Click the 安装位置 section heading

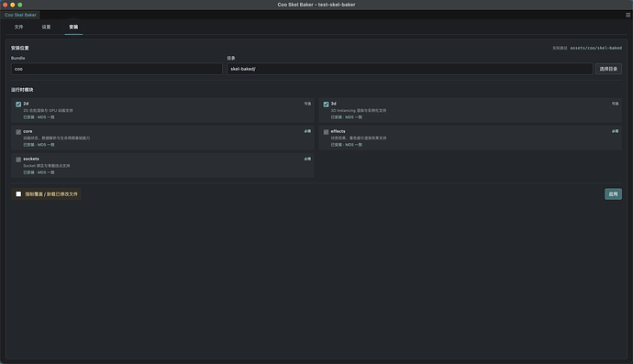coord(20,48)
